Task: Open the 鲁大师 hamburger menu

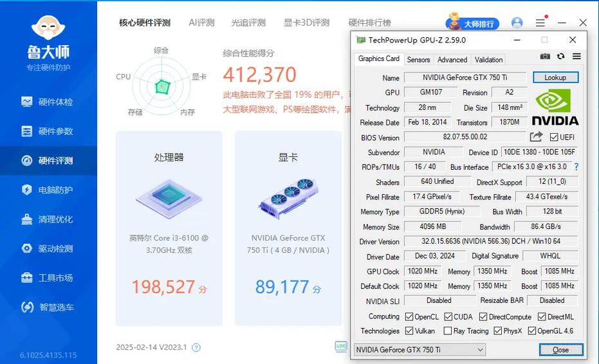Action: pyautogui.click(x=540, y=23)
